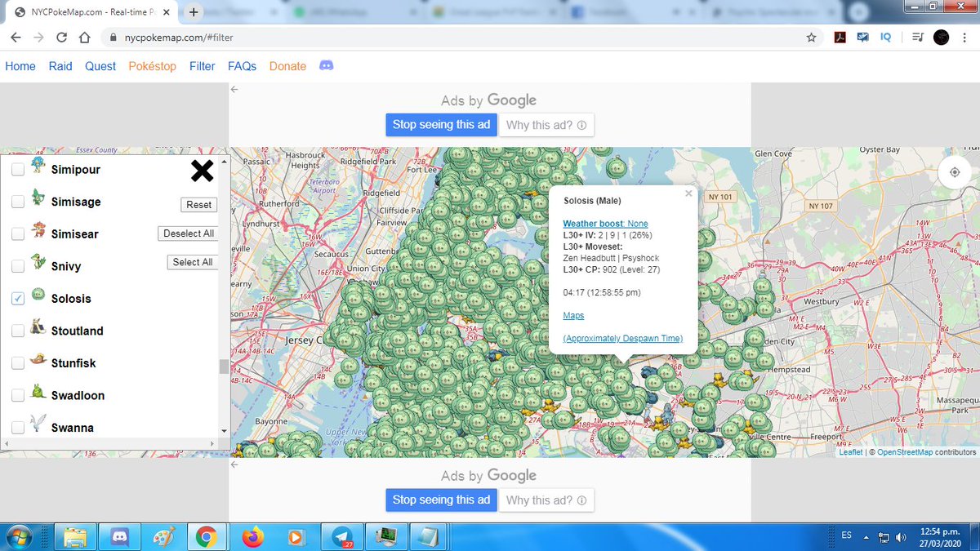Image resolution: width=980 pixels, height=551 pixels.
Task: Click the Deselect All button
Action: click(189, 233)
